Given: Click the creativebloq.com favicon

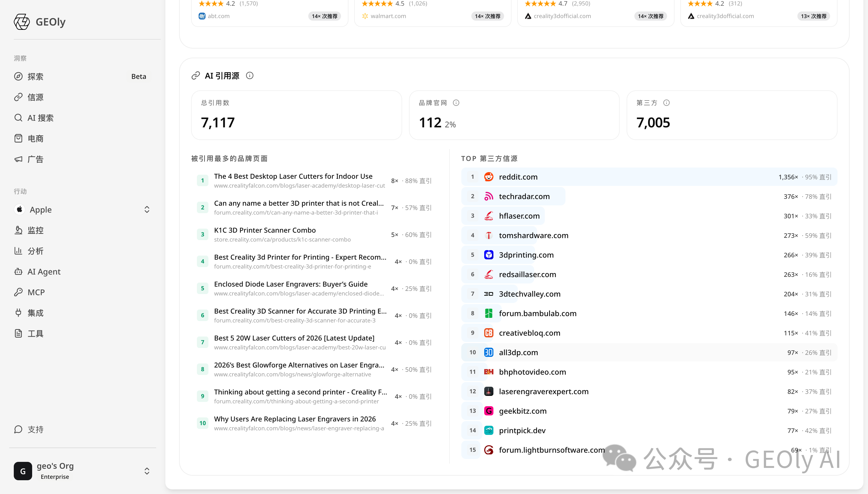Looking at the screenshot, I should point(489,333).
